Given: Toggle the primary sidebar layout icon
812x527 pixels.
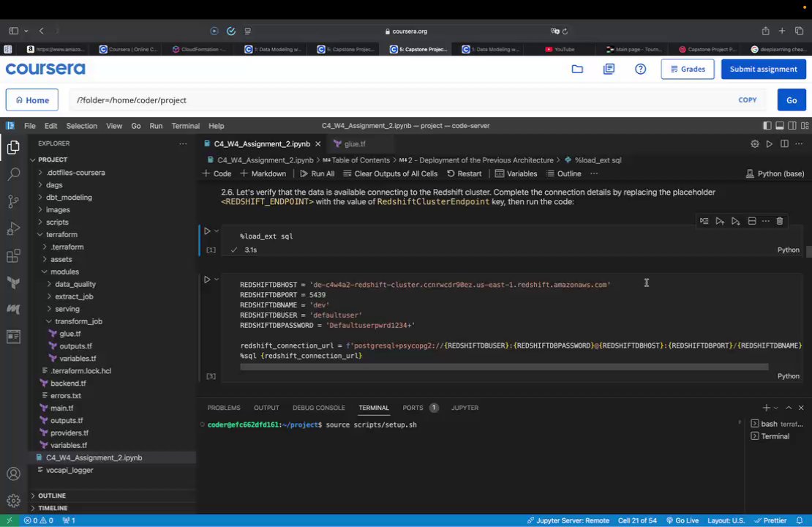Looking at the screenshot, I should coord(767,126).
